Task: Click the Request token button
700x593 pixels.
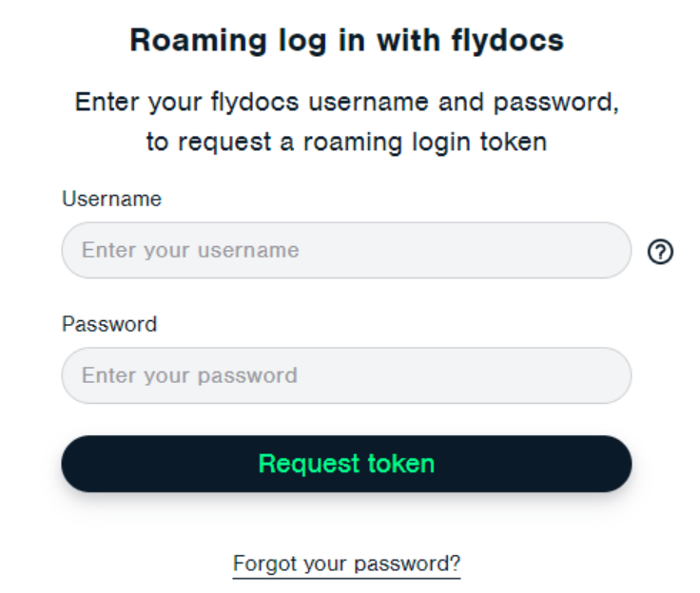Action: pos(346,464)
